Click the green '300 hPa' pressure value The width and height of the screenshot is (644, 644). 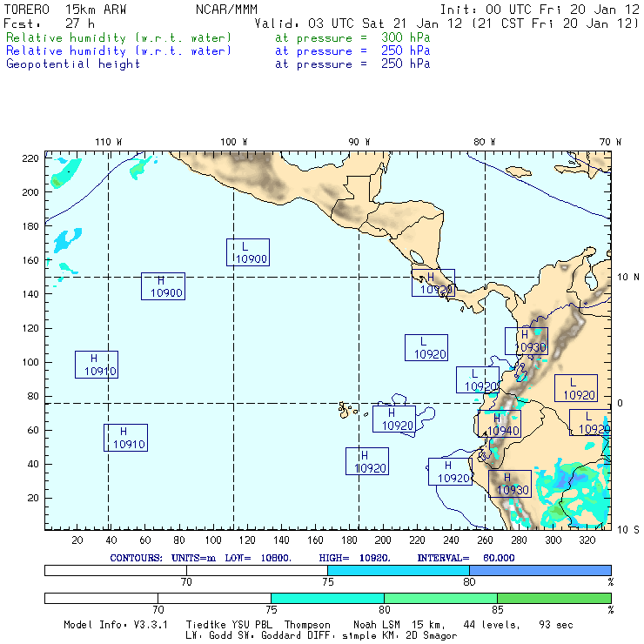coord(406,37)
